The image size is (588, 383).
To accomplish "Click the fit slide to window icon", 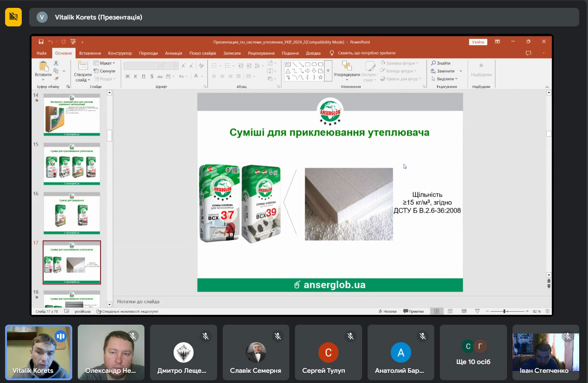I will click(548, 311).
